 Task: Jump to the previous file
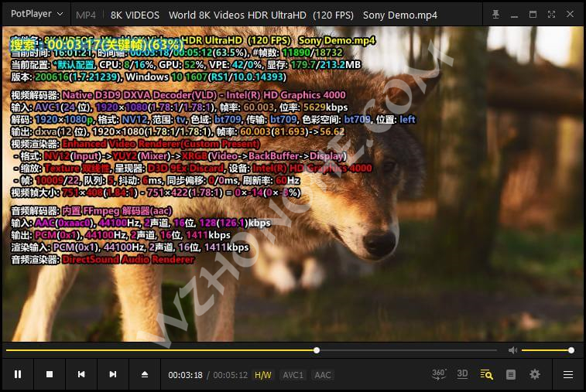[81, 374]
